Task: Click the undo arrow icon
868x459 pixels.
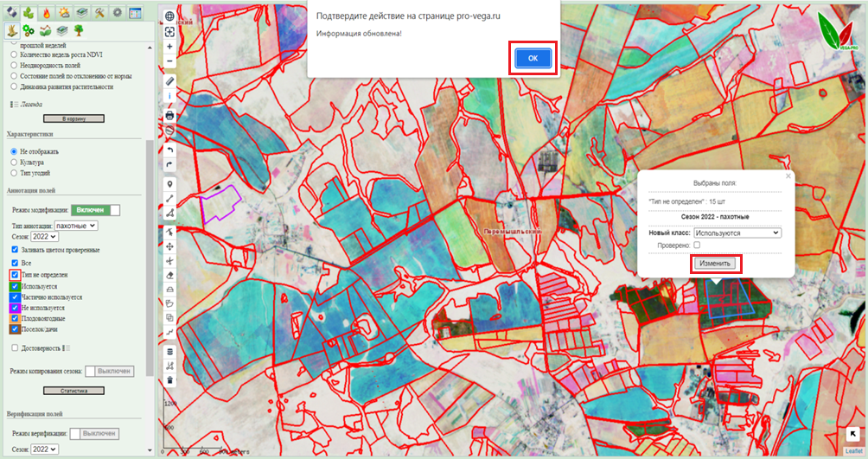Action: [x=169, y=150]
